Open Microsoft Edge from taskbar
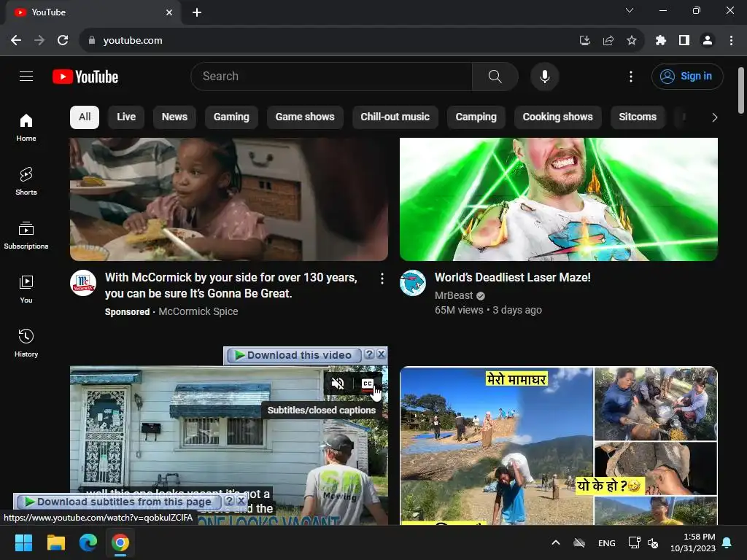Viewport: 747px width, 560px height. click(88, 542)
